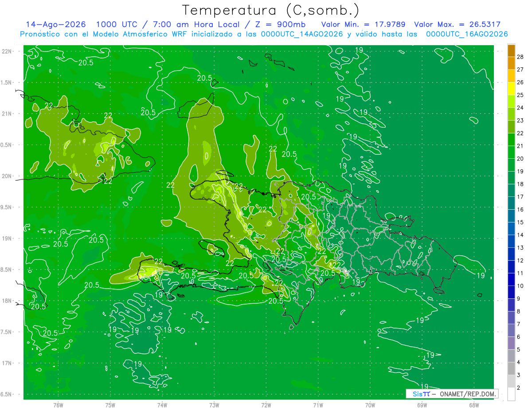532x411 pixels.
Task: Click the '73W' longitude axis label
Action: click(x=214, y=405)
